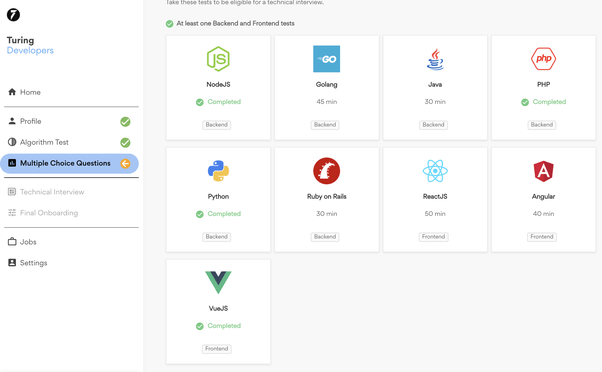Open the NodeJS test icon
The height and width of the screenshot is (372, 602).
(218, 59)
